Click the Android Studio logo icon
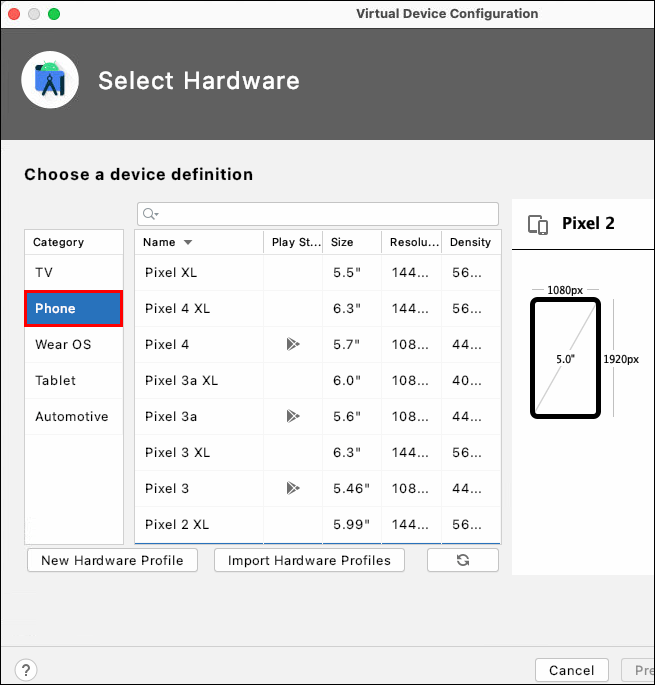This screenshot has width=655, height=685. pos(50,80)
